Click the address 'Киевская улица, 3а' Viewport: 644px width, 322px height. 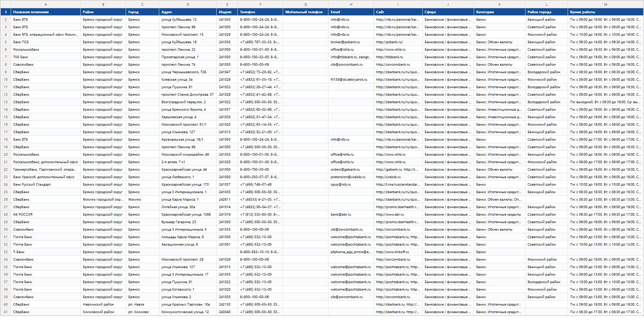(188, 80)
